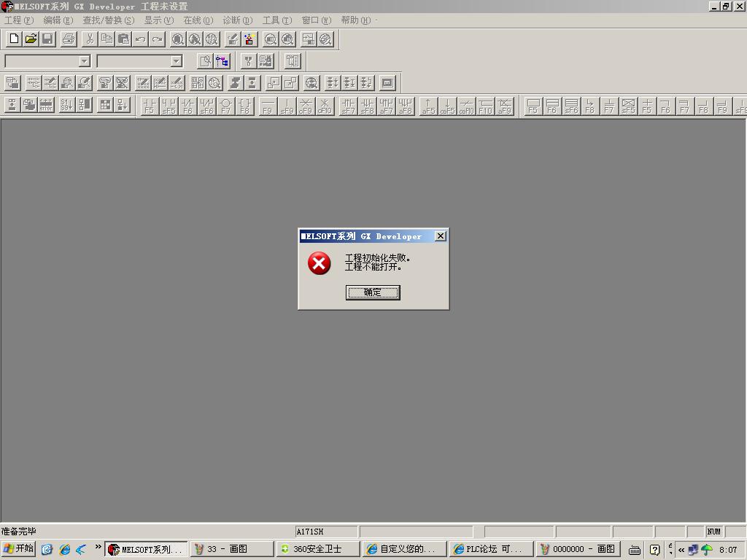Click the F10 draw line icon
747x560 pixels.
click(485, 106)
